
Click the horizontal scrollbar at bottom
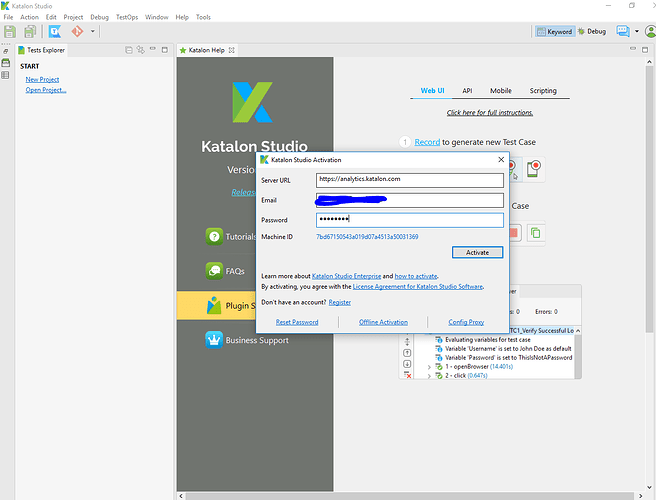(x=409, y=496)
